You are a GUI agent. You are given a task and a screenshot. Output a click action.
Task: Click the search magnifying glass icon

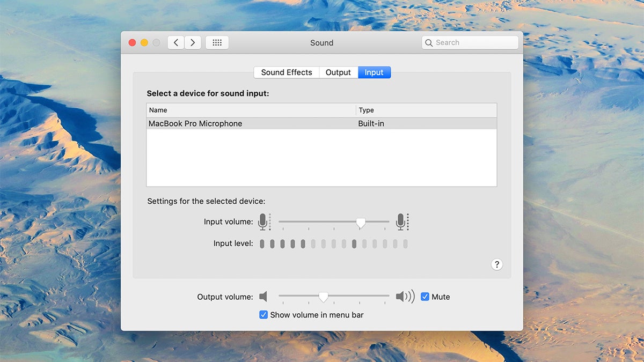point(429,42)
